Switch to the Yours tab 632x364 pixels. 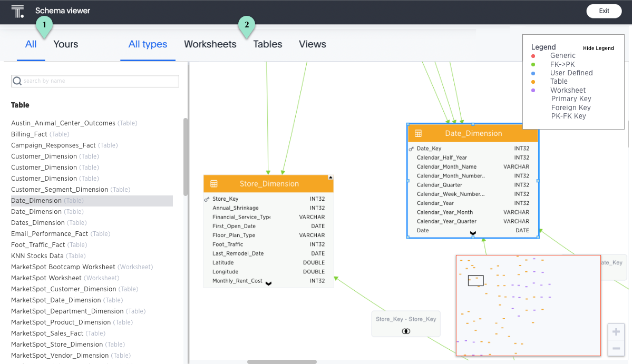click(x=65, y=44)
